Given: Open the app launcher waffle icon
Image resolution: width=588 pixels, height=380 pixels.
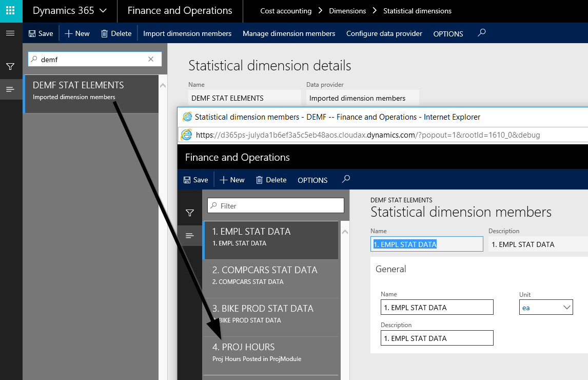Looking at the screenshot, I should point(11,11).
